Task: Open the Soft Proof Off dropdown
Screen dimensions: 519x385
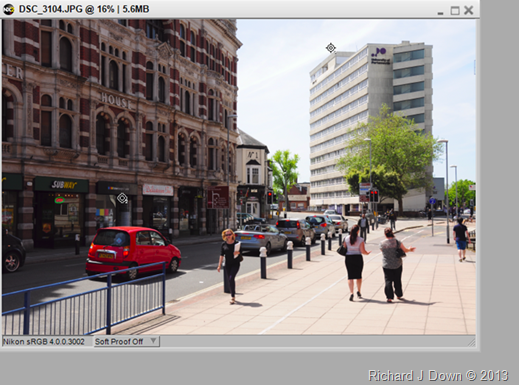Action: (126, 341)
